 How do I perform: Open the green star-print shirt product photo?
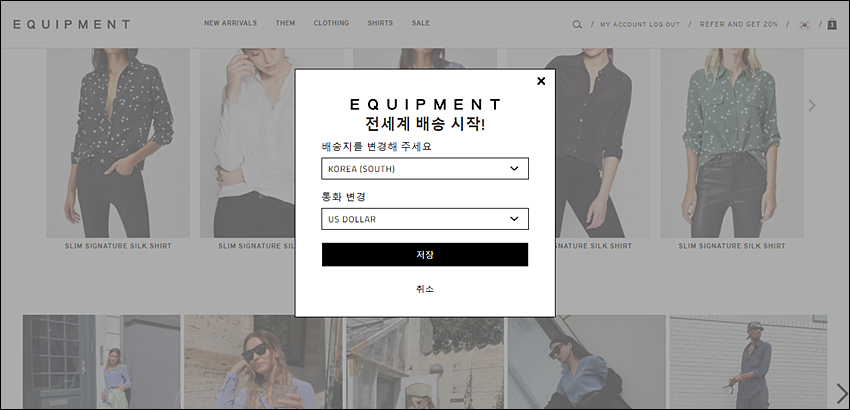(732, 143)
